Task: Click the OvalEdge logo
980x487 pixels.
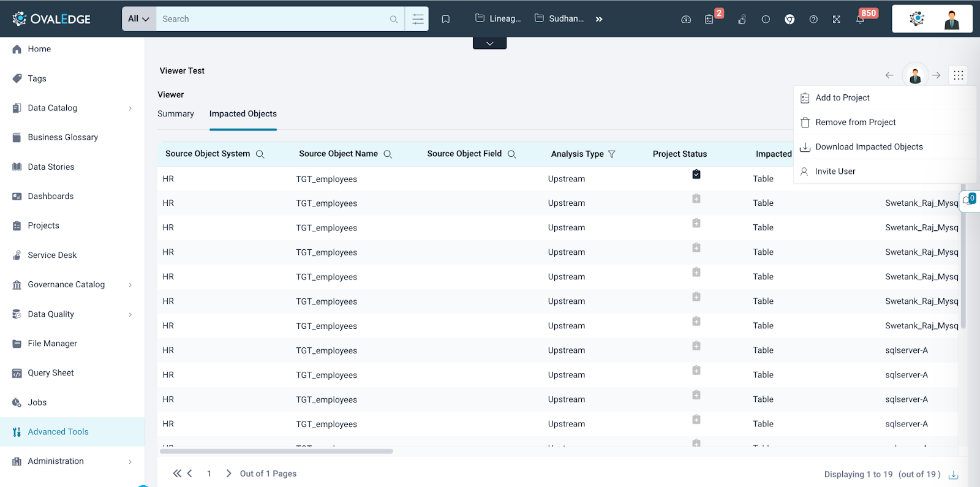Action: (51, 19)
